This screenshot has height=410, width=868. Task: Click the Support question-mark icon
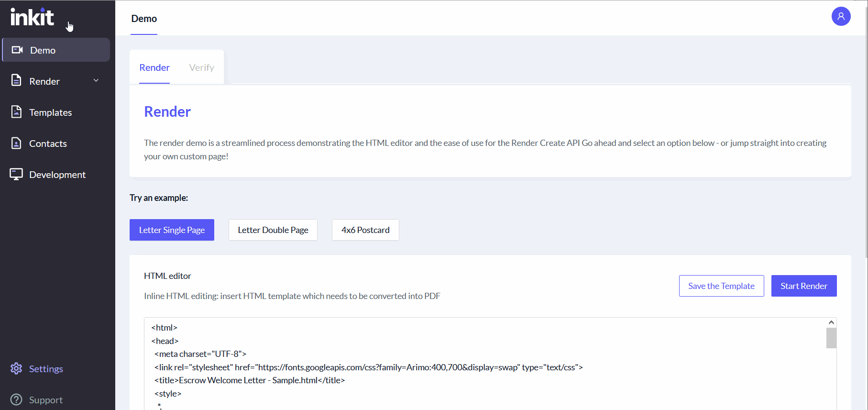tap(16, 399)
